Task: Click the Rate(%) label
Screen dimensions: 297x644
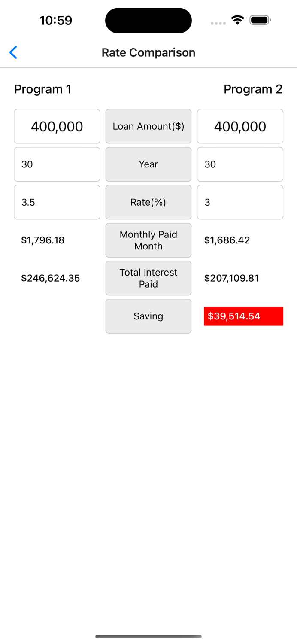Action: point(148,202)
